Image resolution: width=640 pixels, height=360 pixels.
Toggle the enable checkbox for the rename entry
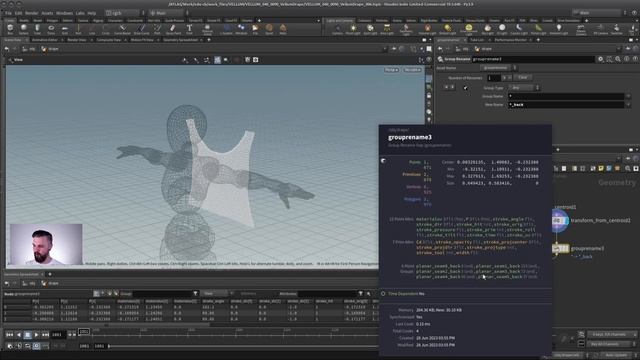(x=465, y=87)
